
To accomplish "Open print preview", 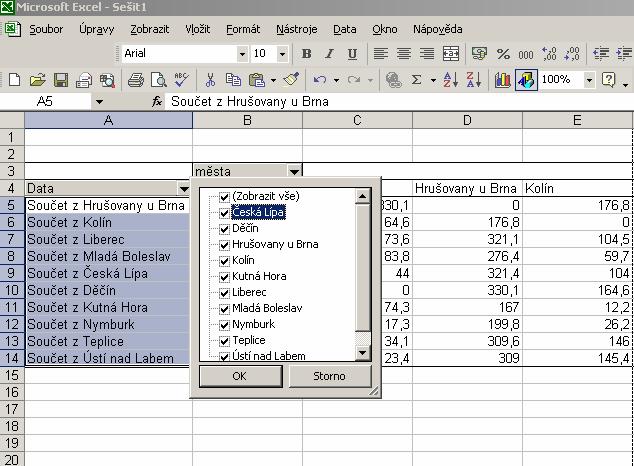I will pos(158,80).
